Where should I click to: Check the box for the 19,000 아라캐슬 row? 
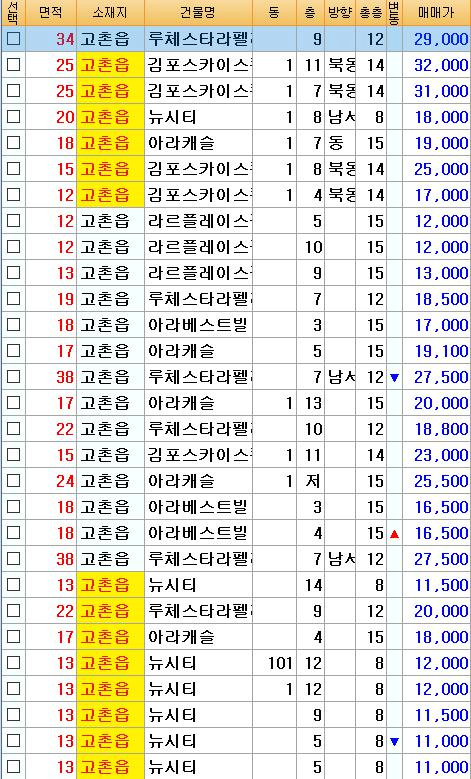(13, 143)
